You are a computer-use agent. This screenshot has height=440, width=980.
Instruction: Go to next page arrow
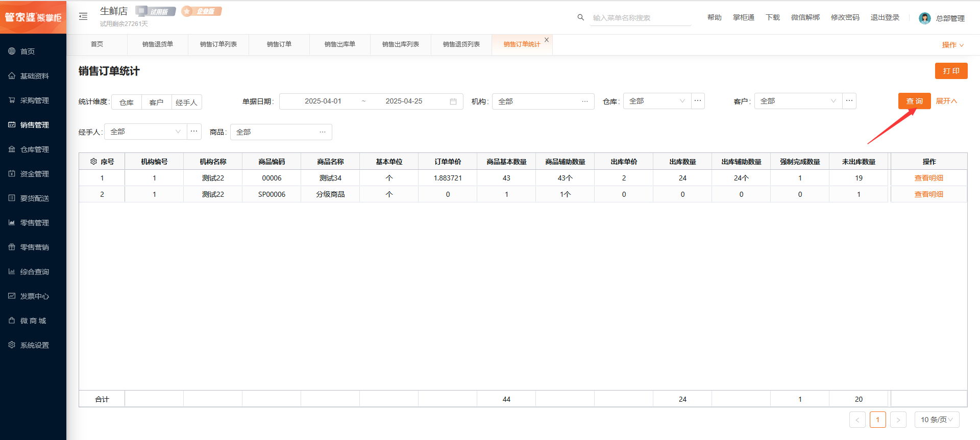898,420
